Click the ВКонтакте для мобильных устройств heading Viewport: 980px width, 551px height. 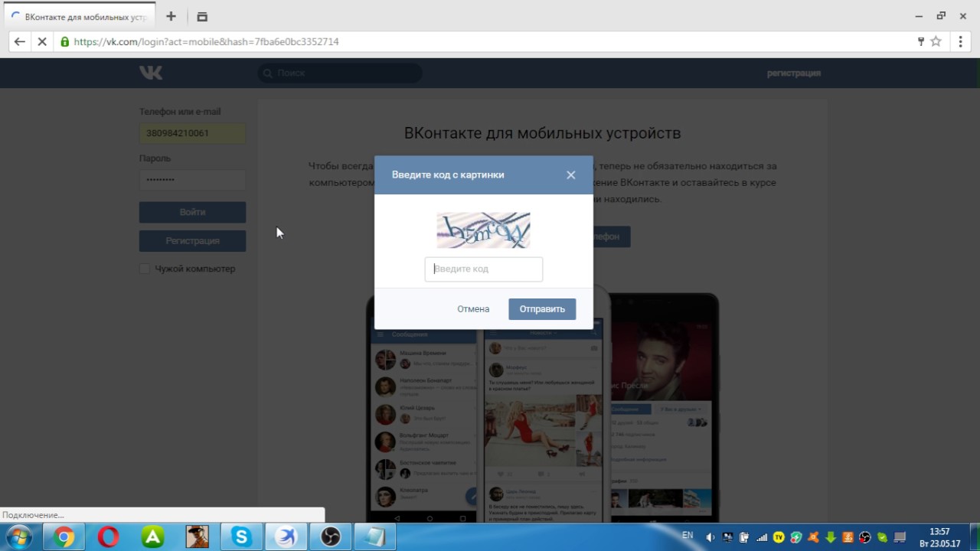click(x=542, y=133)
